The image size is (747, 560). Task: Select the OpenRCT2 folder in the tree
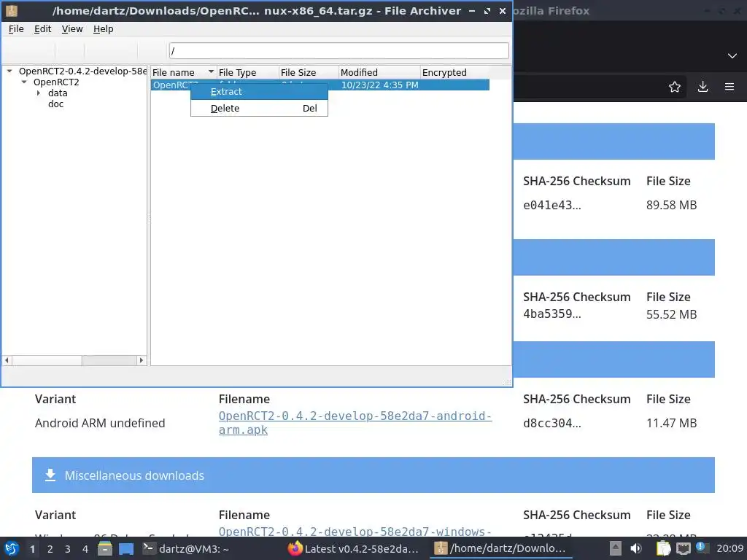[56, 82]
